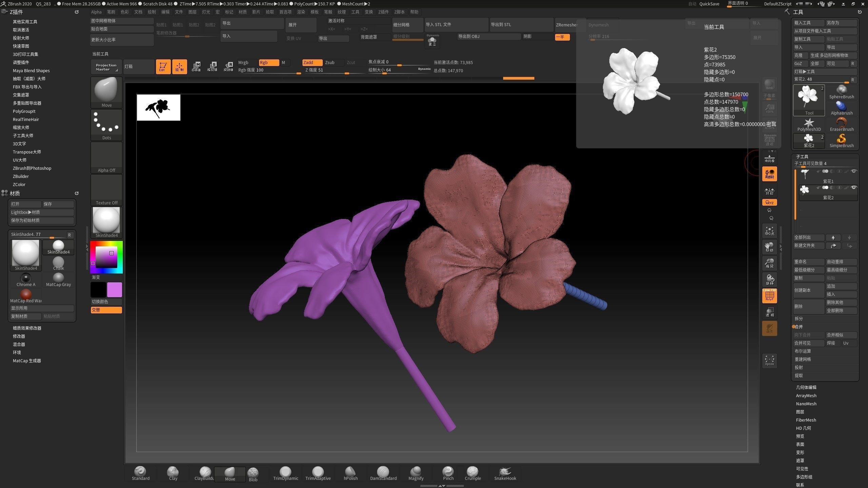Viewport: 868px width, 488px height.
Task: Toggle 对称 local symmetry button
Action: pyautogui.click(x=769, y=191)
